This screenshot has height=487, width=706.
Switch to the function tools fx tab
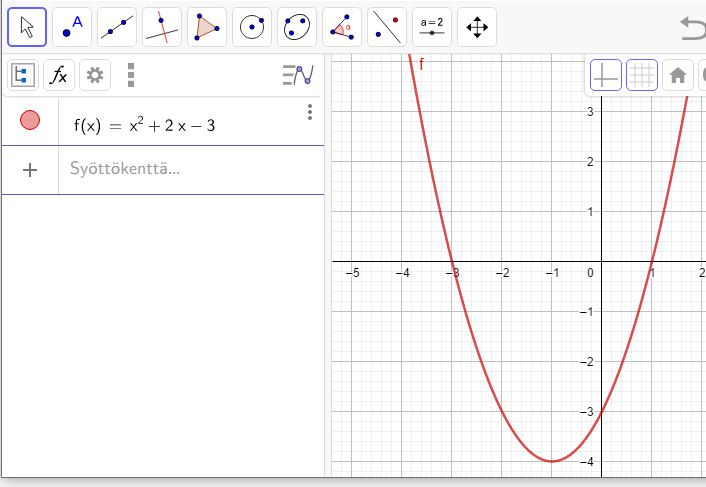click(x=58, y=75)
